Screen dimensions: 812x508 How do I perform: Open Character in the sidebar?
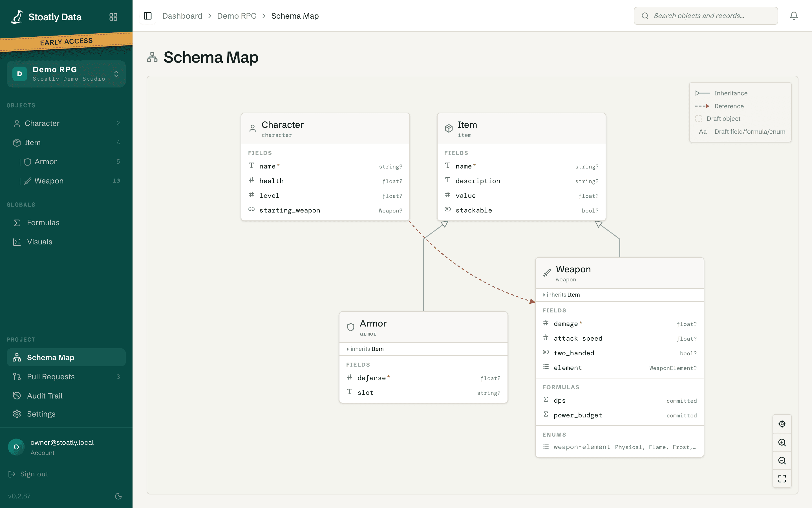(x=66, y=123)
